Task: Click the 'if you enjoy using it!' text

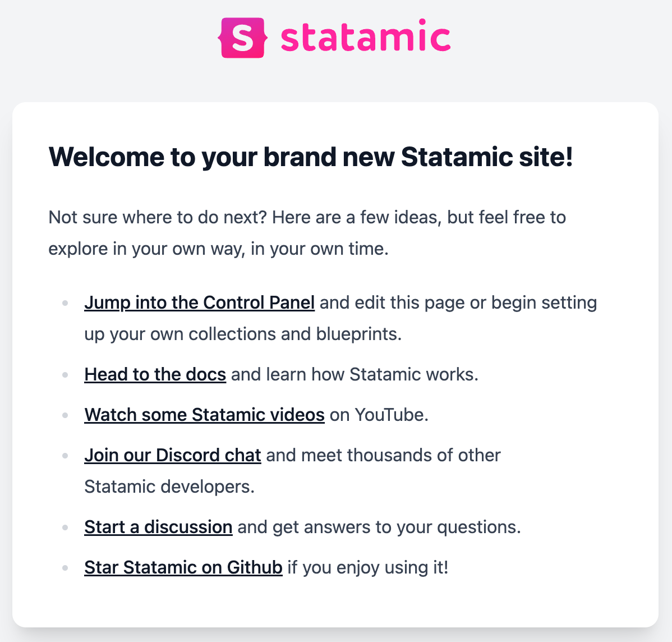Action: pos(367,567)
